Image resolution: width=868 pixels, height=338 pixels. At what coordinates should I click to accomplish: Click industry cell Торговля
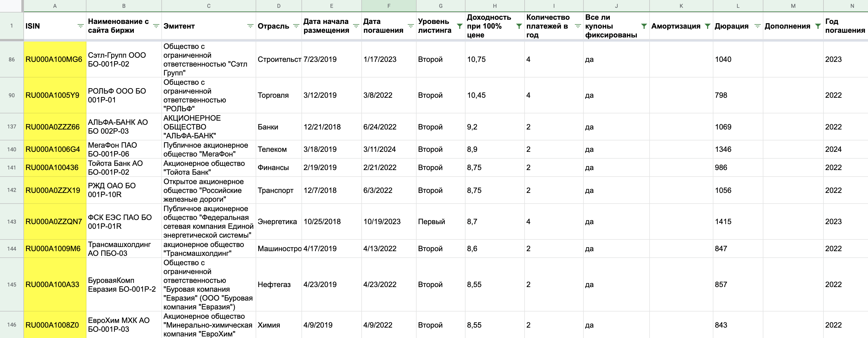pos(279,95)
